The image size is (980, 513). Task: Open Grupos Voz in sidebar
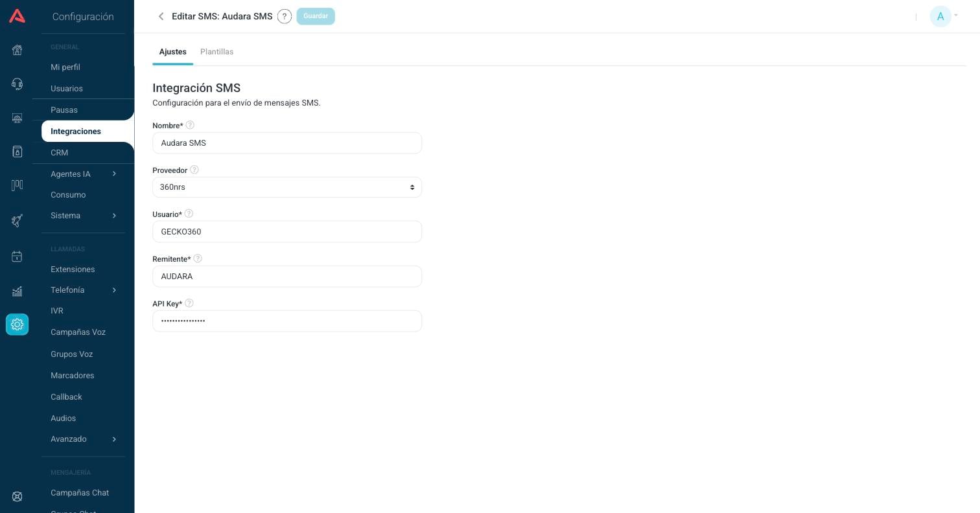pyautogui.click(x=71, y=354)
